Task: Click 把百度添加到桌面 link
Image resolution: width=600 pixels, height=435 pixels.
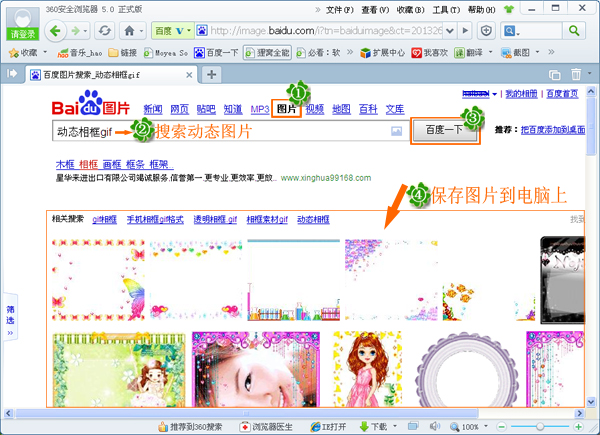Action: (553, 130)
